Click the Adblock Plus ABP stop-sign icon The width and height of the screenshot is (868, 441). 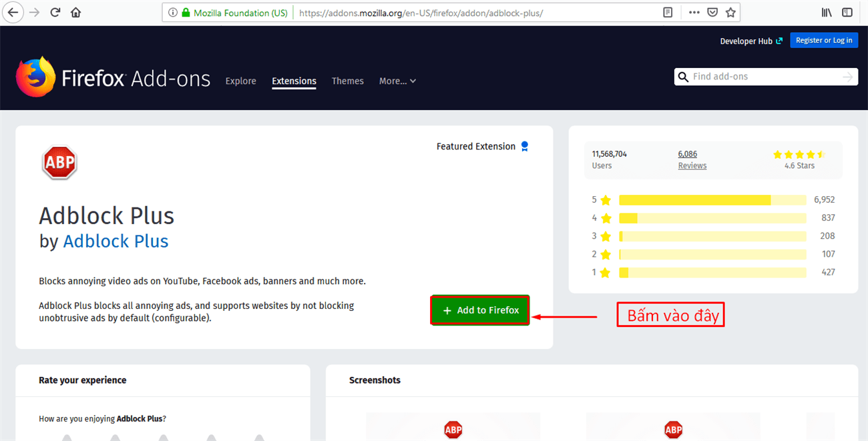59,162
